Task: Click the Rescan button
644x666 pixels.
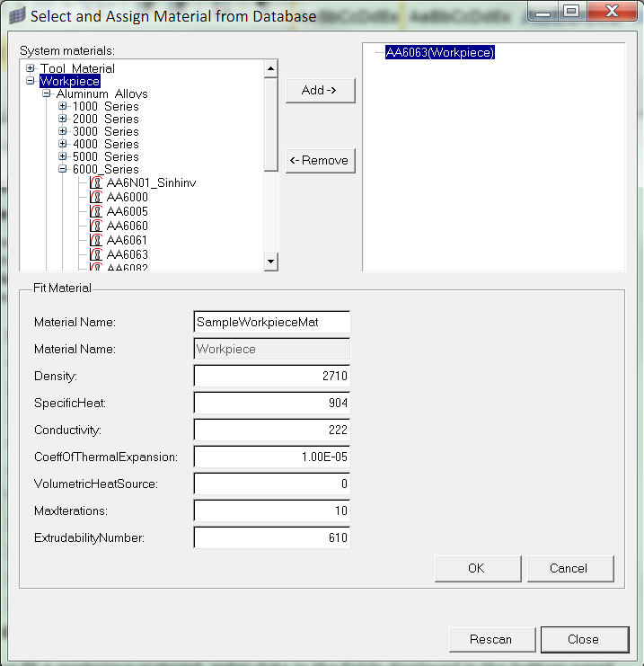Action: tap(490, 639)
